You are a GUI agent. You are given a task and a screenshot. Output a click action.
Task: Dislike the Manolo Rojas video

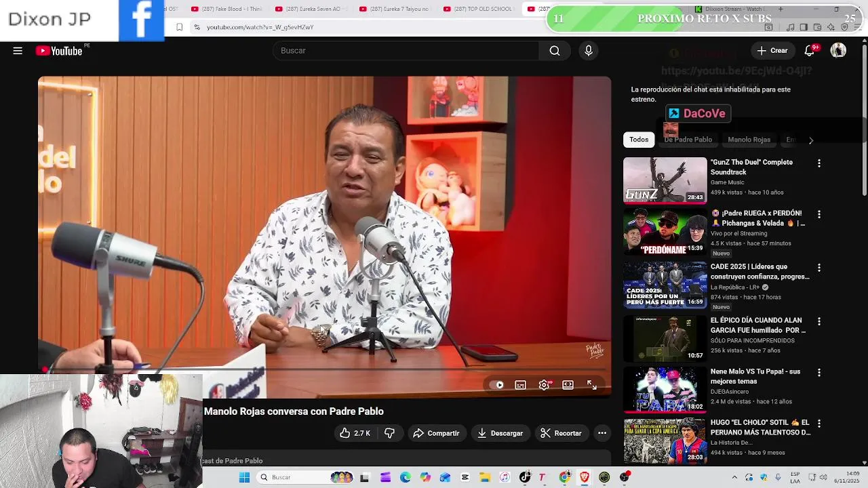click(390, 433)
